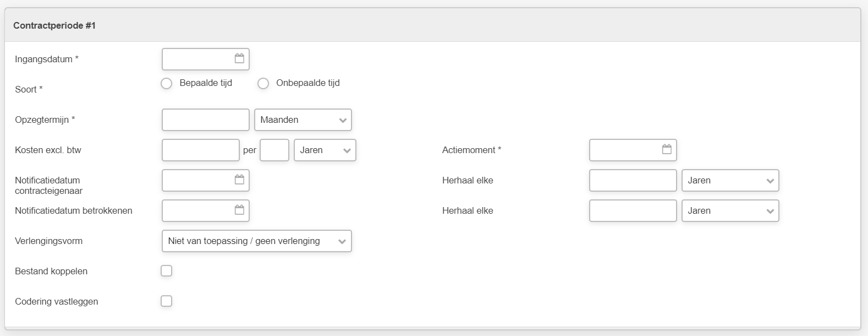Open calendar for Notificatiedatum contracteigenaar
The height and width of the screenshot is (336, 868).
pyautogui.click(x=239, y=180)
